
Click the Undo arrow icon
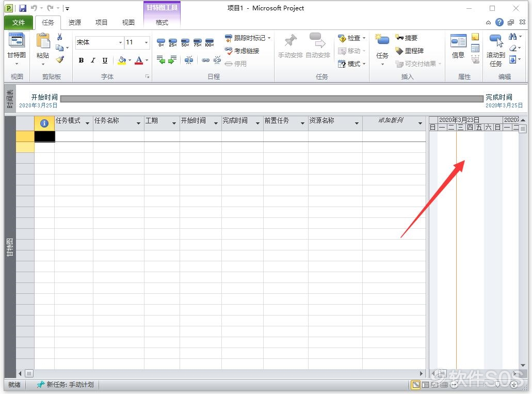pos(34,8)
